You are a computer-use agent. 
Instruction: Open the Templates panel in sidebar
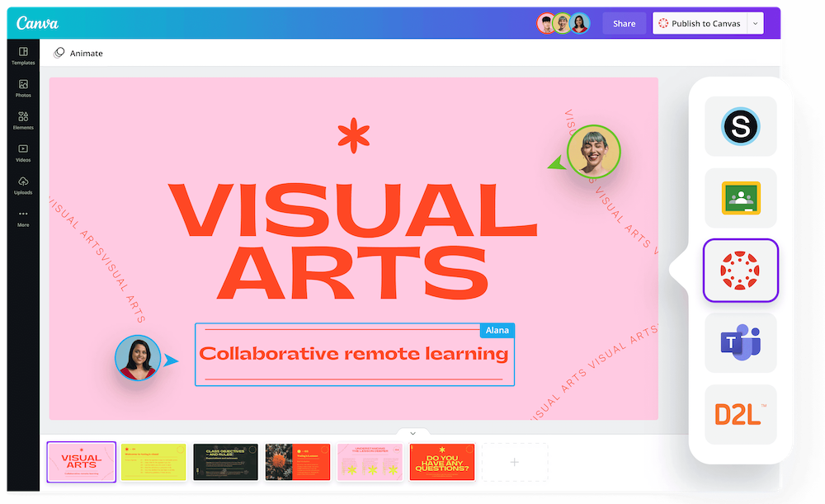23,56
